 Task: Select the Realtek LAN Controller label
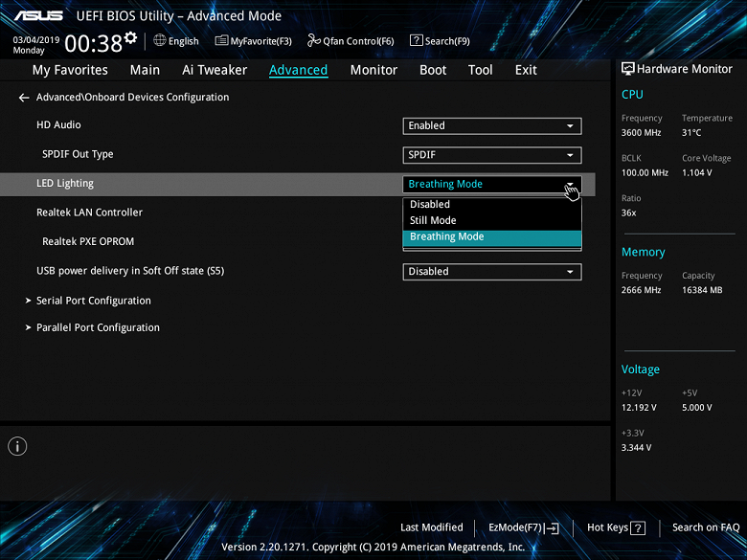tap(90, 213)
